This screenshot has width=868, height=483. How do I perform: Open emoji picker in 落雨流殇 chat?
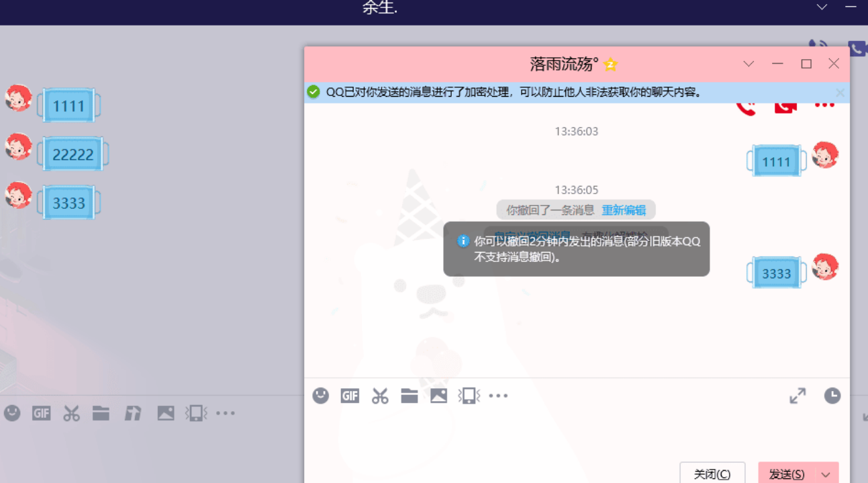click(321, 396)
